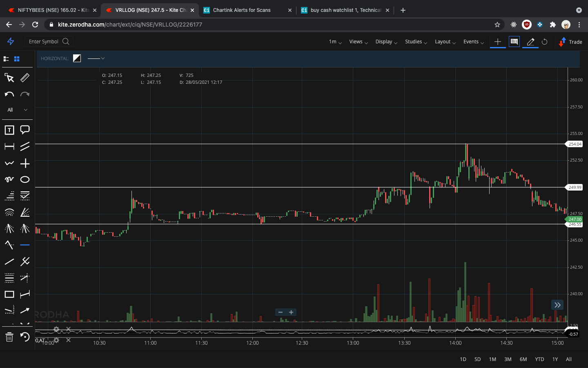Select the Rectangle drawing tool

pos(9,294)
